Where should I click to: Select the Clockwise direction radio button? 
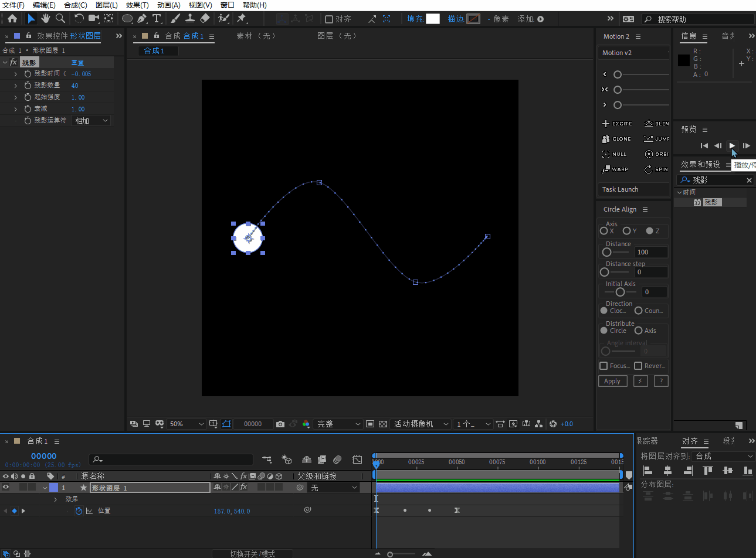[x=604, y=311]
